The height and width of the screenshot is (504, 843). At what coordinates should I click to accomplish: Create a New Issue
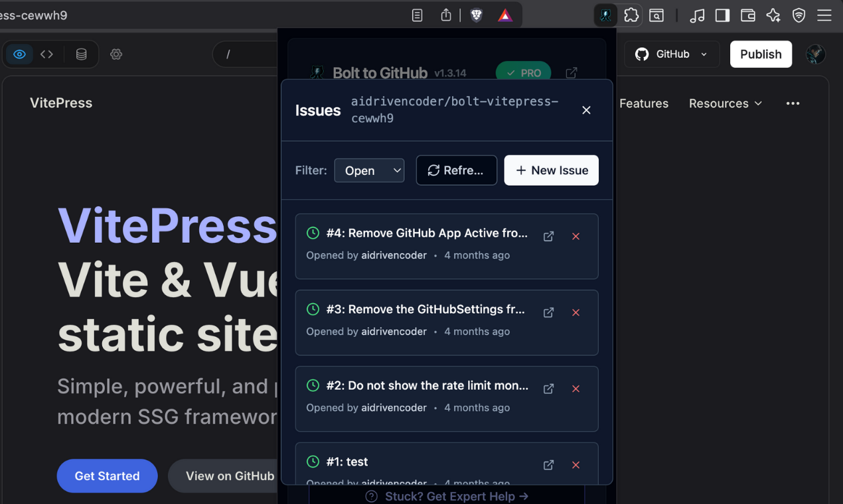(551, 170)
